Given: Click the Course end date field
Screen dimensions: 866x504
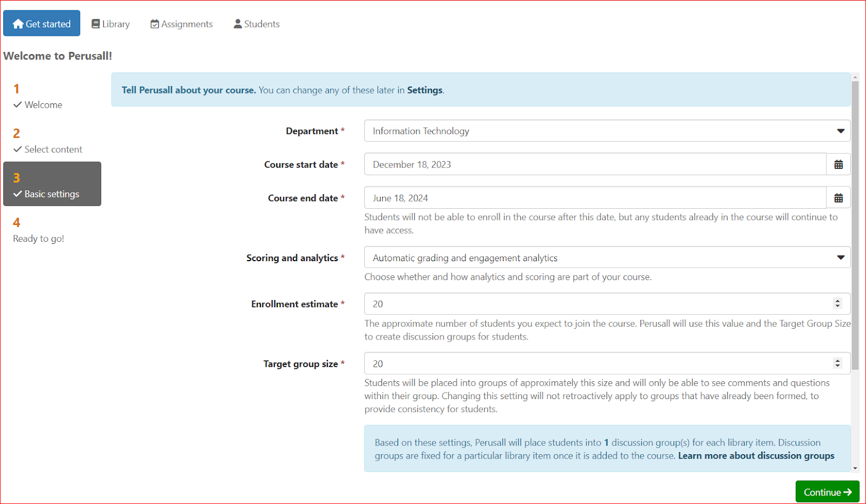Looking at the screenshot, I should [x=595, y=198].
